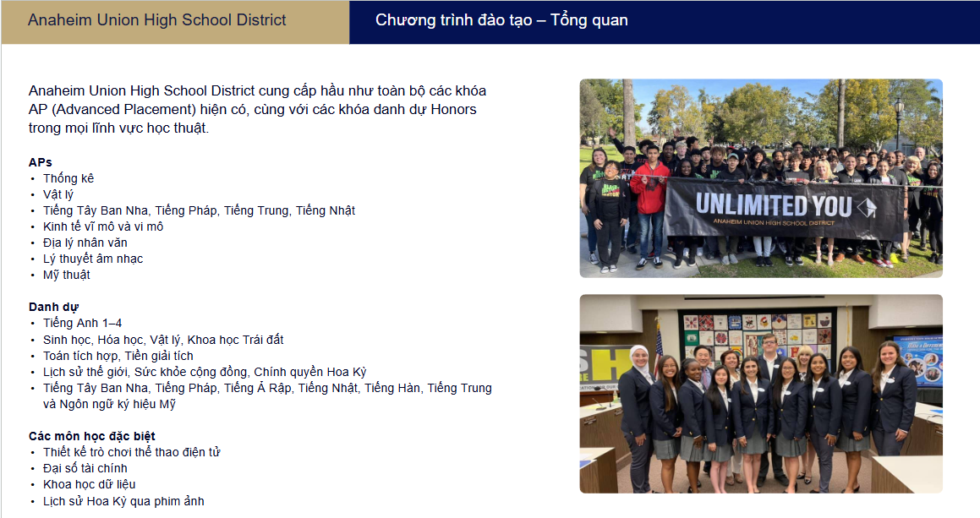Select the 'Địa lý nhân văn' bullet item
The image size is (980, 518).
click(x=85, y=243)
